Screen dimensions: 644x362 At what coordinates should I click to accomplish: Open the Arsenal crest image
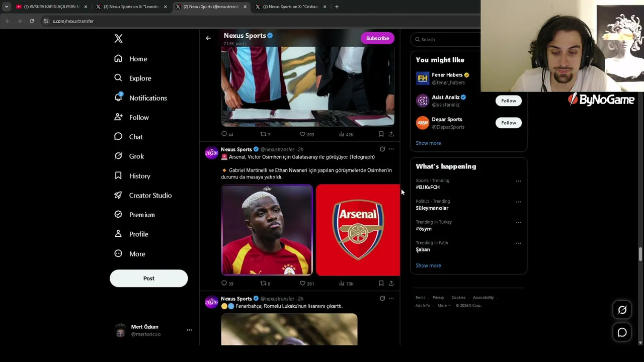click(x=358, y=230)
